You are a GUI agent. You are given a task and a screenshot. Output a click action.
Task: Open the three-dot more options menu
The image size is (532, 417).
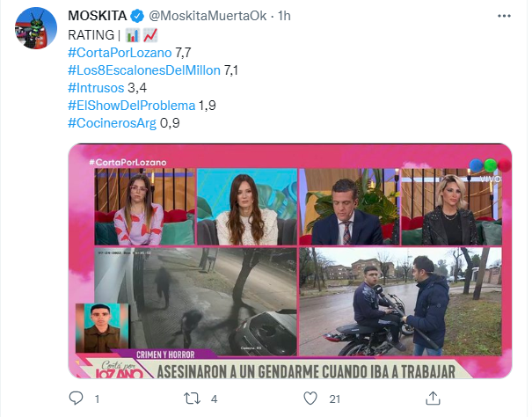point(504,16)
